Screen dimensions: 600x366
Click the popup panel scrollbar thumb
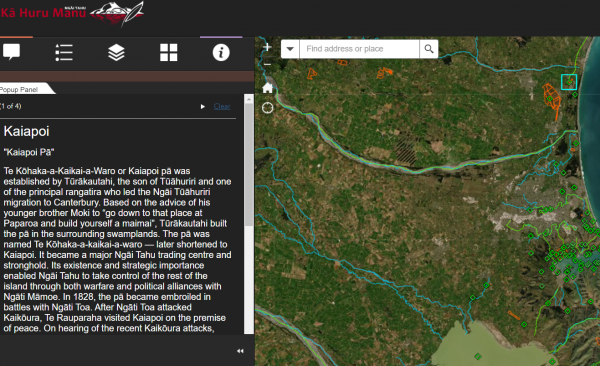click(x=249, y=165)
